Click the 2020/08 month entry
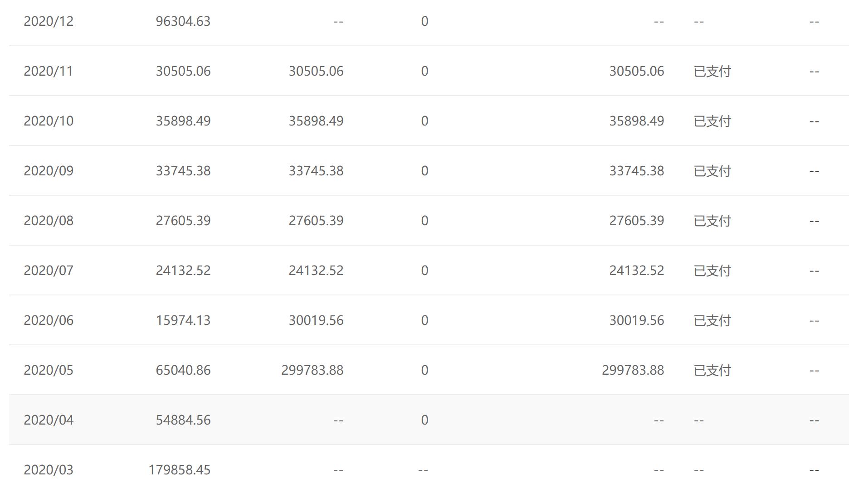This screenshot has width=868, height=493. (x=49, y=221)
